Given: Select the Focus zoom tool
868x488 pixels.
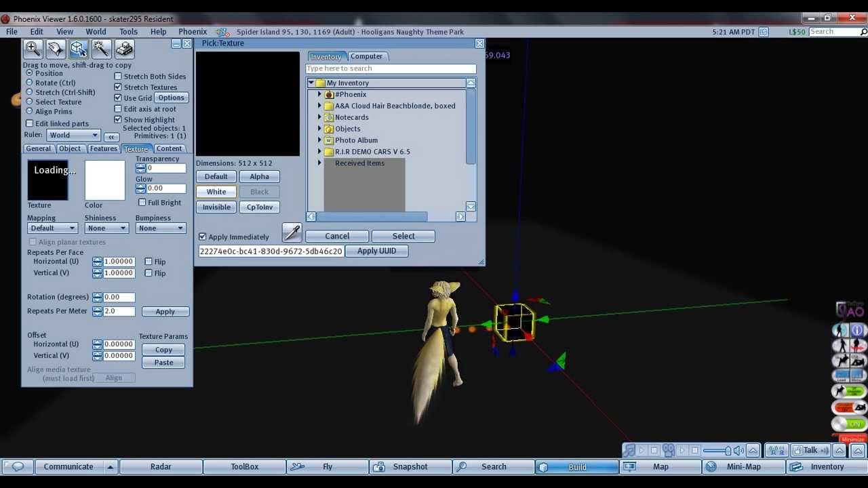Looking at the screenshot, I should [32, 48].
